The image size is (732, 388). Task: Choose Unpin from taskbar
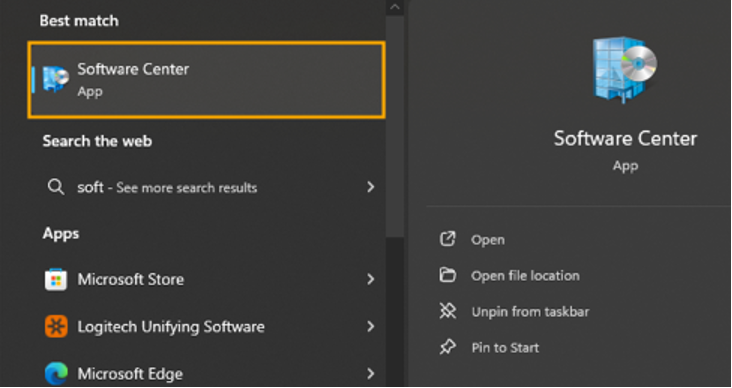coord(530,312)
